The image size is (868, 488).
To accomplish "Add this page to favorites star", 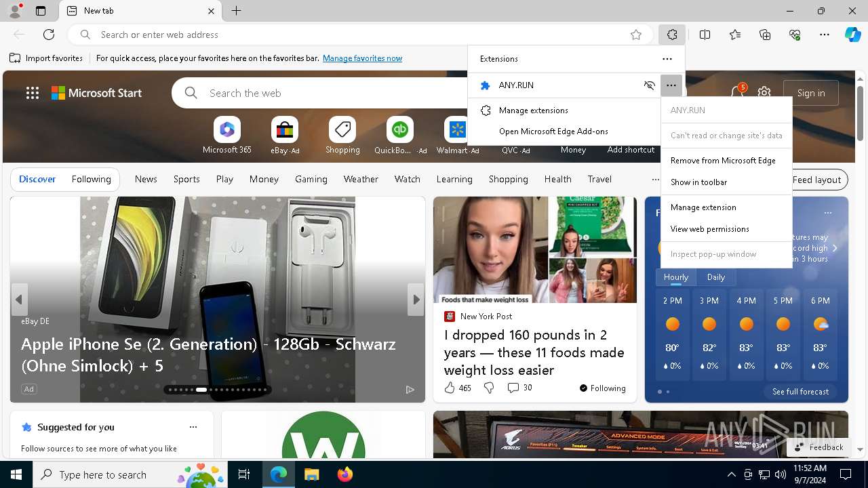I will tap(636, 35).
